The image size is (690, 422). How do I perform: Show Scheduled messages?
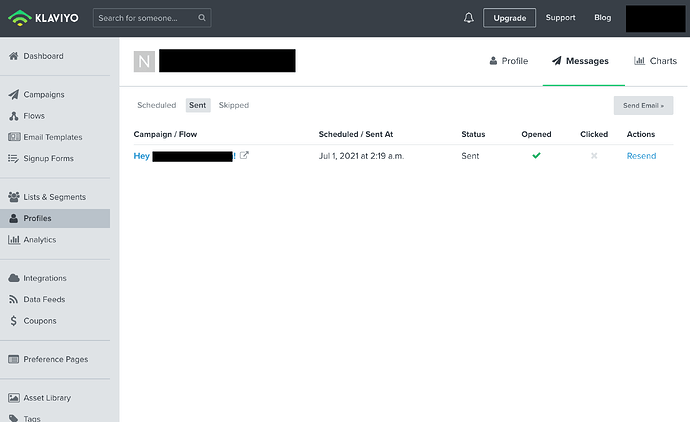coord(157,105)
